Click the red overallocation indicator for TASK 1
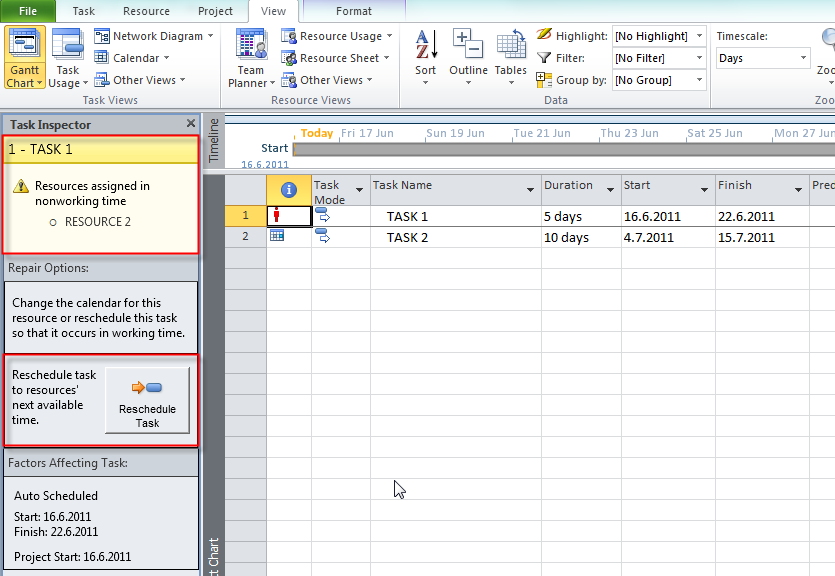This screenshot has width=835, height=576. (276, 216)
